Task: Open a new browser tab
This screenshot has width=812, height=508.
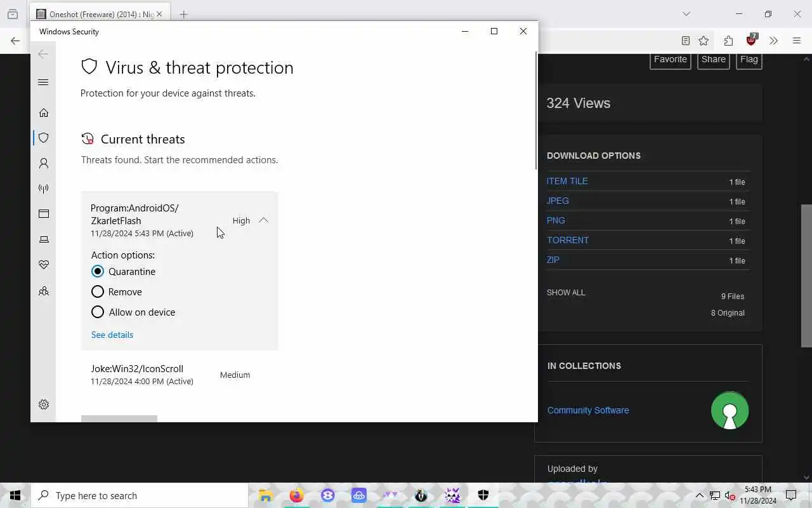Action: tap(183, 14)
